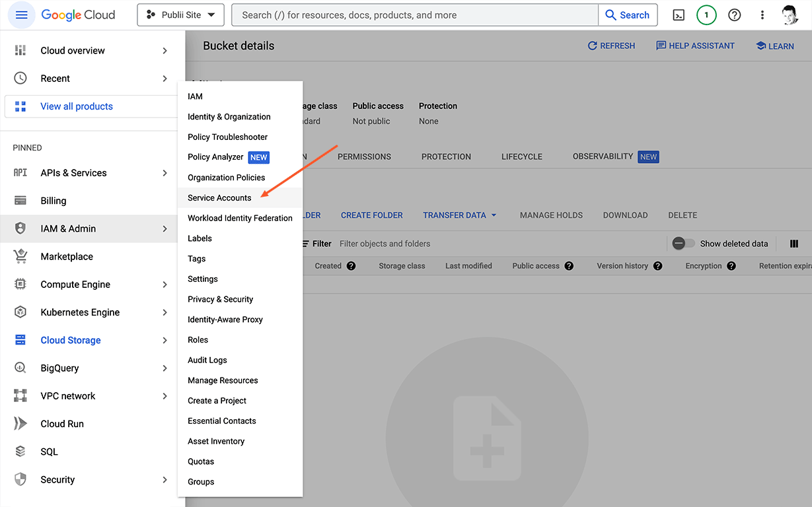Select Service Accounts from the submenu
The image size is (812, 507).
pyautogui.click(x=219, y=198)
